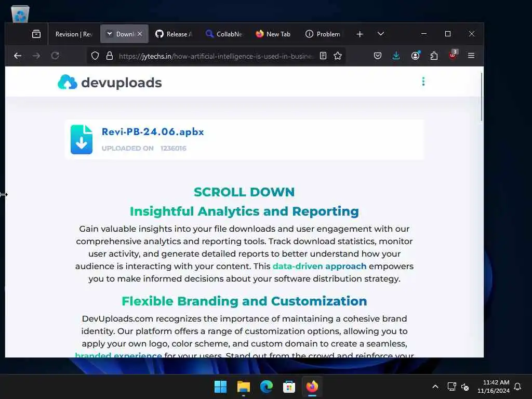Viewport: 532px width, 399px height.
Task: Go back to previous page
Action: [x=18, y=56]
